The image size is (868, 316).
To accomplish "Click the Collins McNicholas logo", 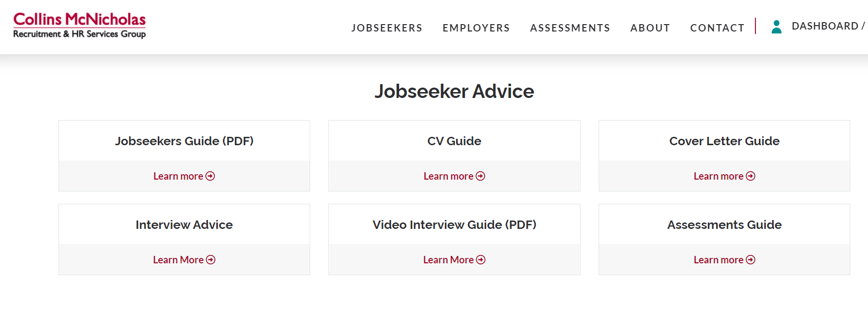I will (x=80, y=26).
